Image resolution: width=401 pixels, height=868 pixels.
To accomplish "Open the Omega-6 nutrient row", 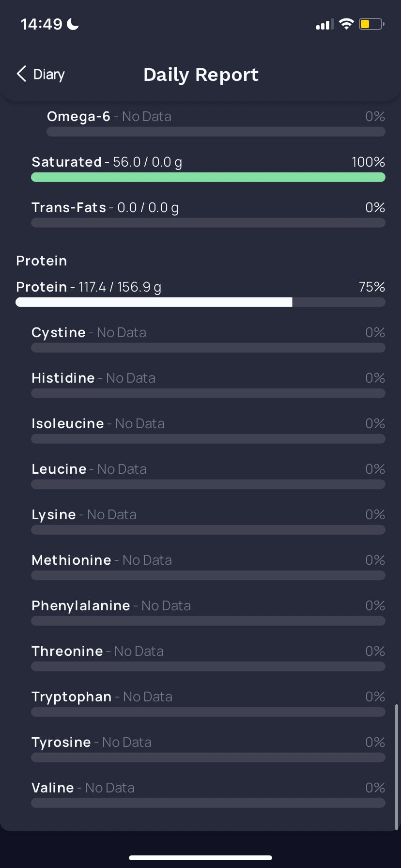I will click(x=216, y=123).
